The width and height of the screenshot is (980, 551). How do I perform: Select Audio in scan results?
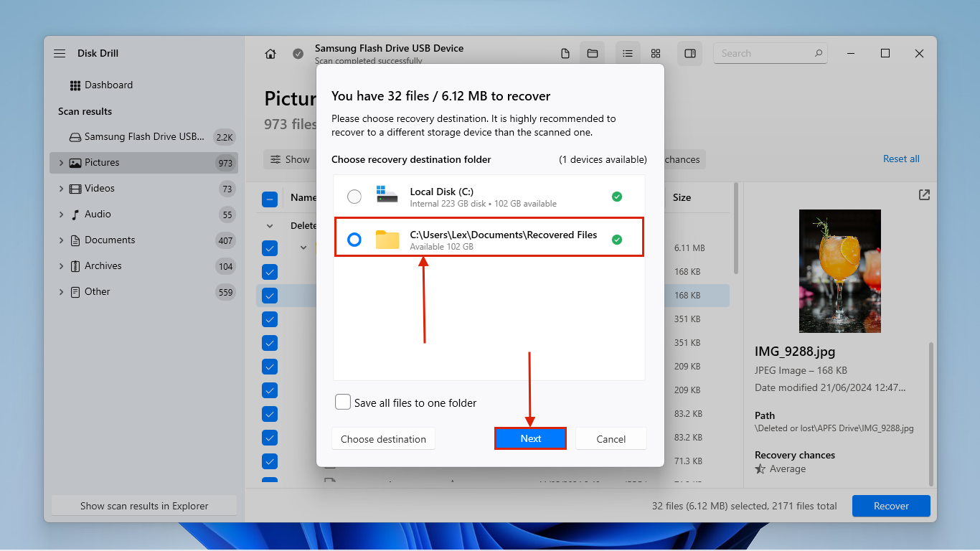pos(98,215)
